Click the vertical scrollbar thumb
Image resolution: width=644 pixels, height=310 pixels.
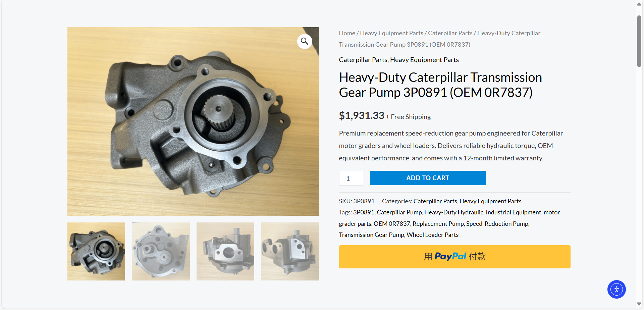639,41
